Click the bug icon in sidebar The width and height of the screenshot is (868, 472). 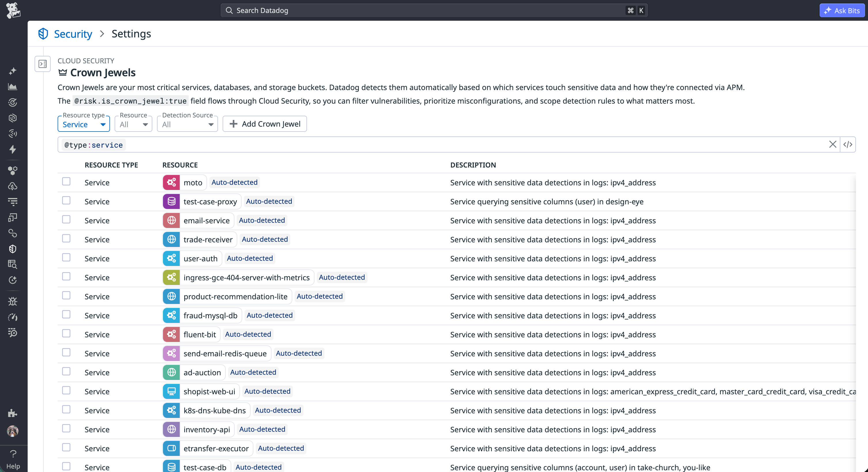click(13, 301)
